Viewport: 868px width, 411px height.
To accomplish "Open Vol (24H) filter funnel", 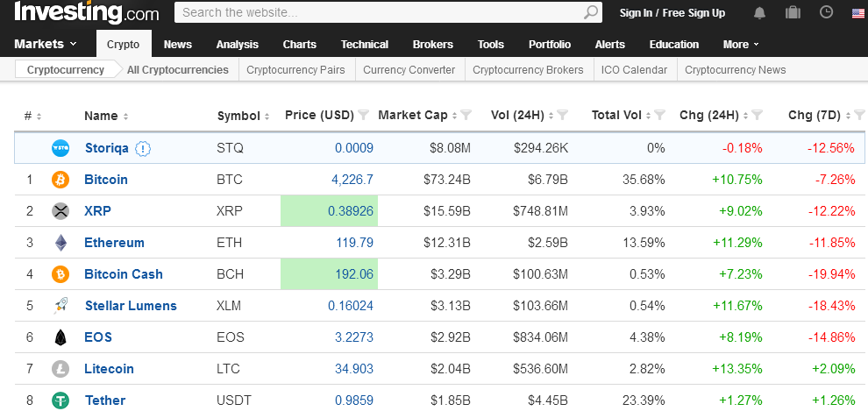I will pos(563,116).
